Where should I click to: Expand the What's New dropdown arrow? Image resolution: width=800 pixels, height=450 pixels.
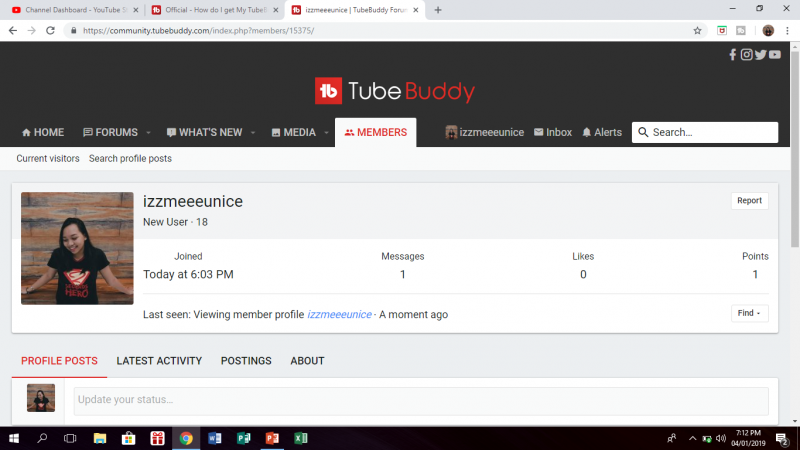pyautogui.click(x=253, y=133)
